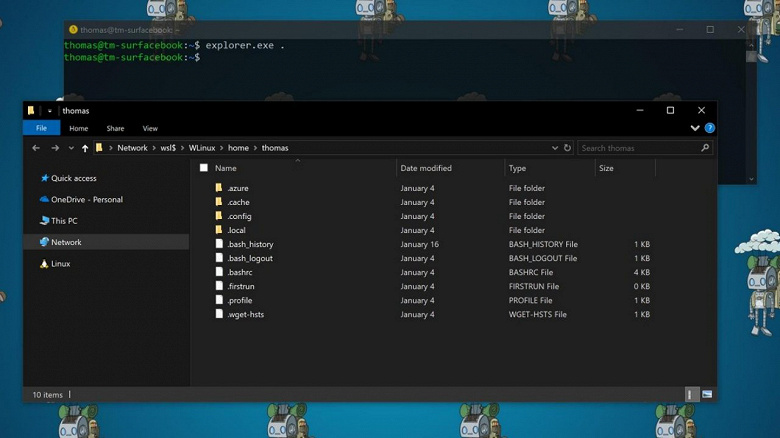This screenshot has width=780, height=438.
Task: Open the address bar history dropdown
Action: coord(555,148)
